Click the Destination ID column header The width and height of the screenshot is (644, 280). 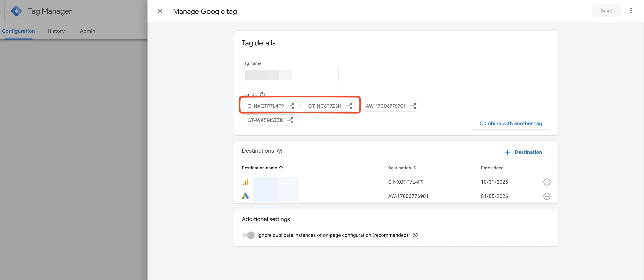pyautogui.click(x=402, y=168)
